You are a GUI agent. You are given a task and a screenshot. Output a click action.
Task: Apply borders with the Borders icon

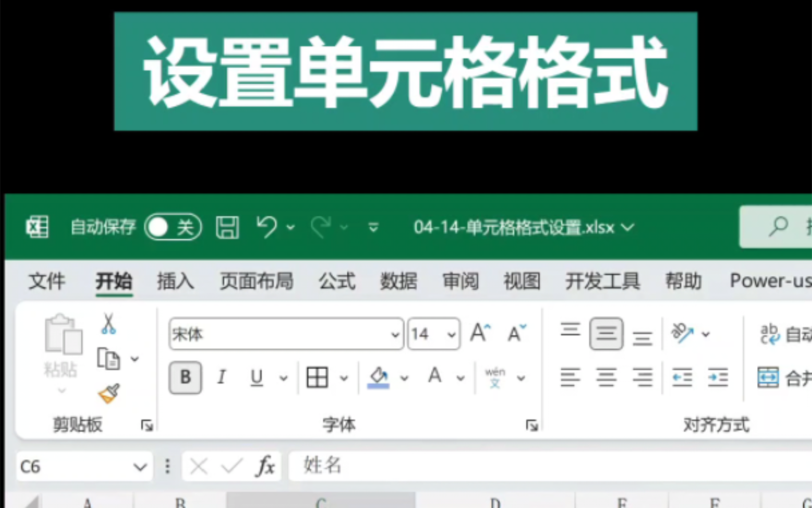tap(317, 377)
